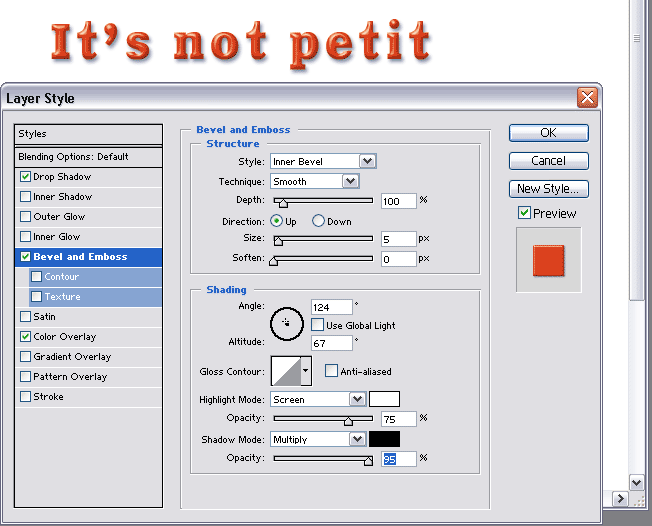652x526 pixels.
Task: Enable the Satin checkbox
Action: (25, 316)
